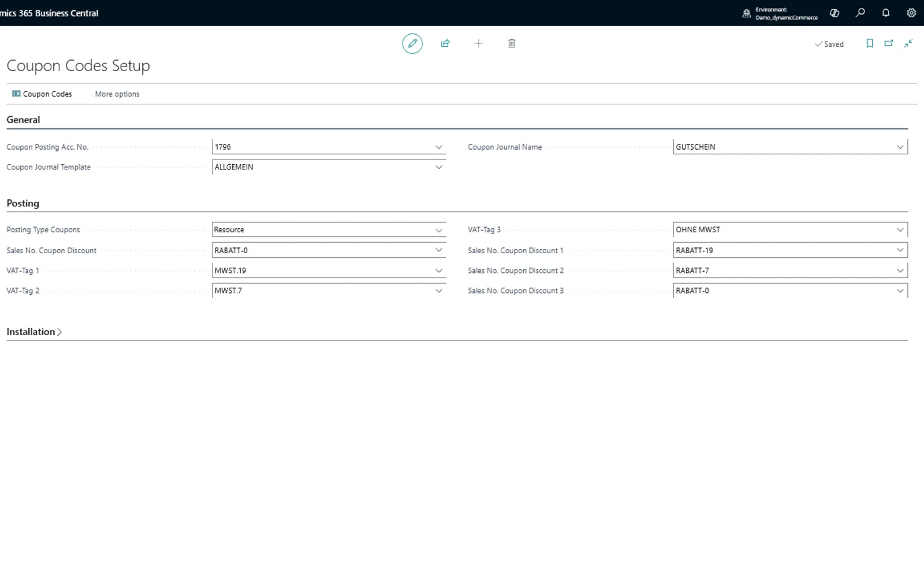Open the settings gear icon
Viewport: 924px width, 578px height.
pos(911,13)
